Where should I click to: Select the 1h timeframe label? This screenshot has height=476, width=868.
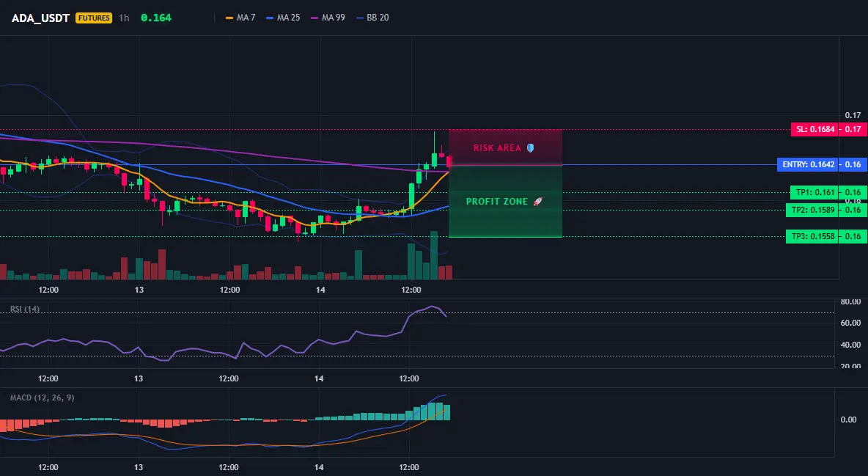pyautogui.click(x=124, y=18)
